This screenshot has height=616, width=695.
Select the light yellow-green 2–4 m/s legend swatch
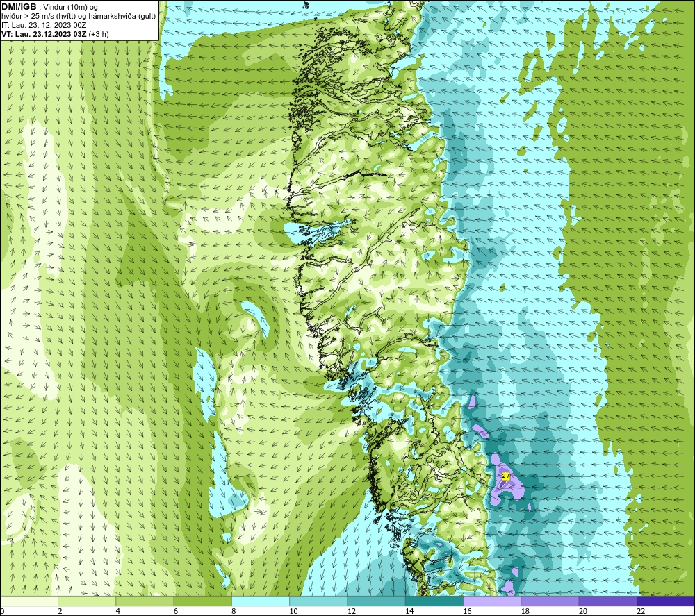coord(87,601)
